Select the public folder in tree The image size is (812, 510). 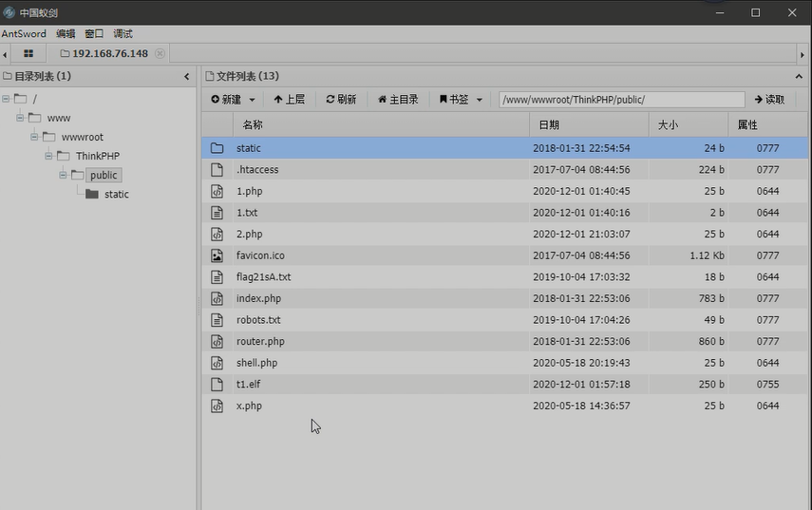[x=104, y=175]
